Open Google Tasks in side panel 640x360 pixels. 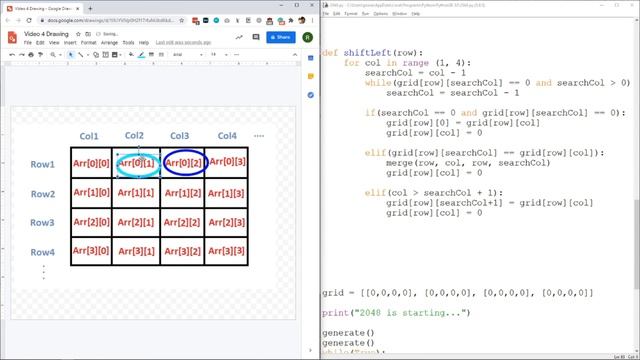pos(311,95)
